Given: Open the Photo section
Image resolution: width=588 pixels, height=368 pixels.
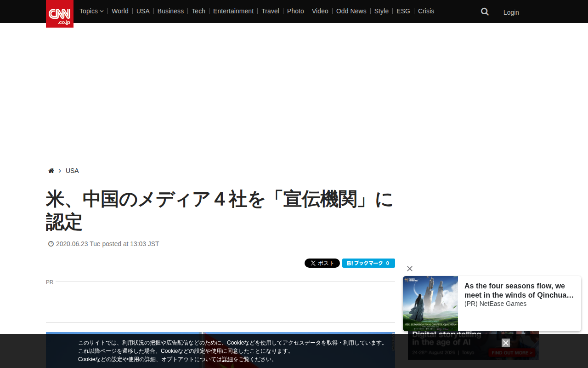Looking at the screenshot, I should (295, 11).
